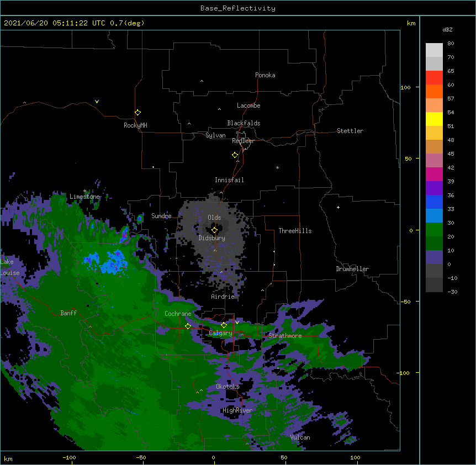Viewport: 476px width, 465px height.
Task: Pick the dark green 10-20 dBZ swatch
Action: coord(434,244)
